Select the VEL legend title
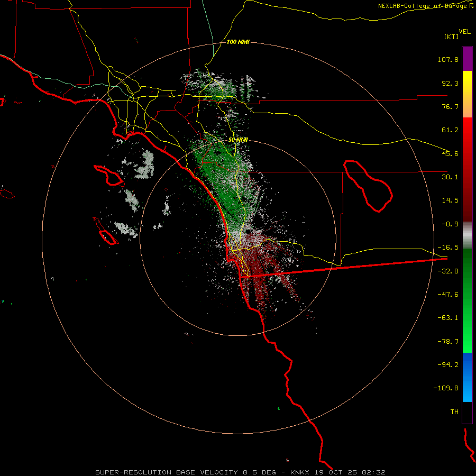The width and height of the screenshot is (476, 476). [x=464, y=32]
